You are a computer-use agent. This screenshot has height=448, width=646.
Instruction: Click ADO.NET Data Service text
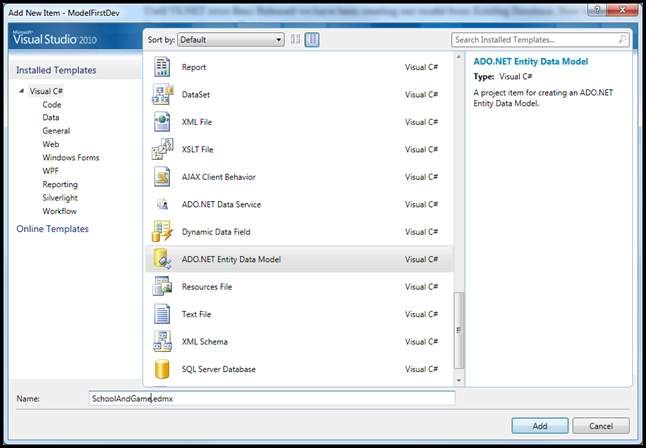[x=222, y=204]
